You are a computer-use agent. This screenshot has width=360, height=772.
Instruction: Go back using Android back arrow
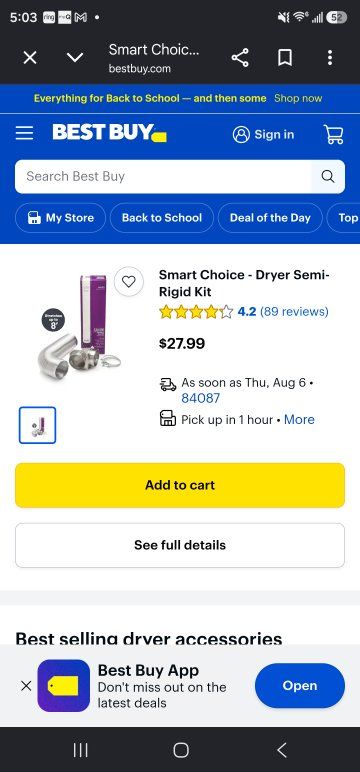pos(281,750)
